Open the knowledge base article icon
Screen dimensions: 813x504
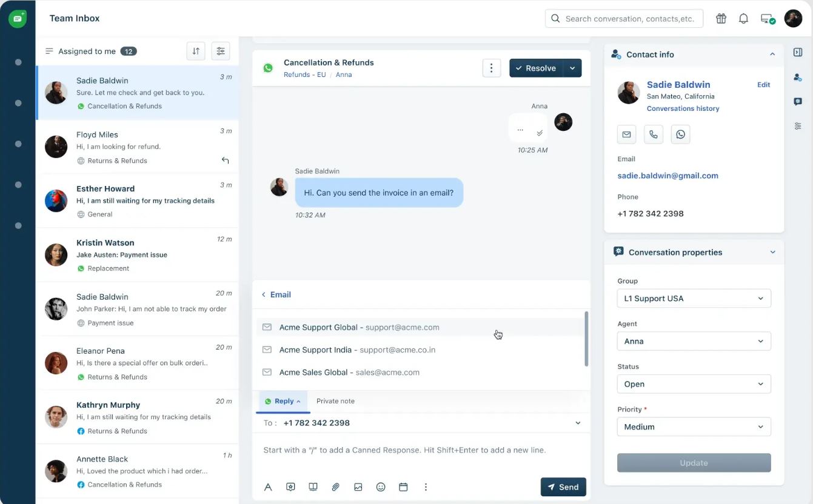(313, 486)
